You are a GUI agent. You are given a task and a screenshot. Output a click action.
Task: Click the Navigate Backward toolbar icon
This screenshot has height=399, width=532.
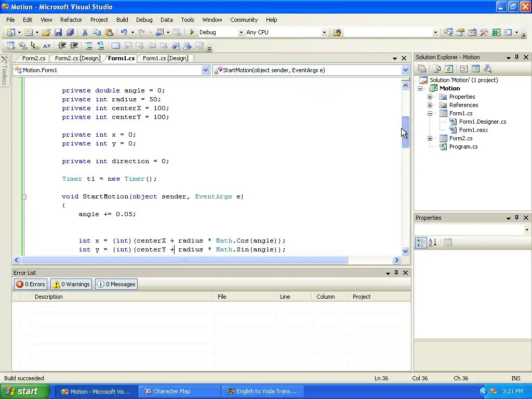pos(159,32)
